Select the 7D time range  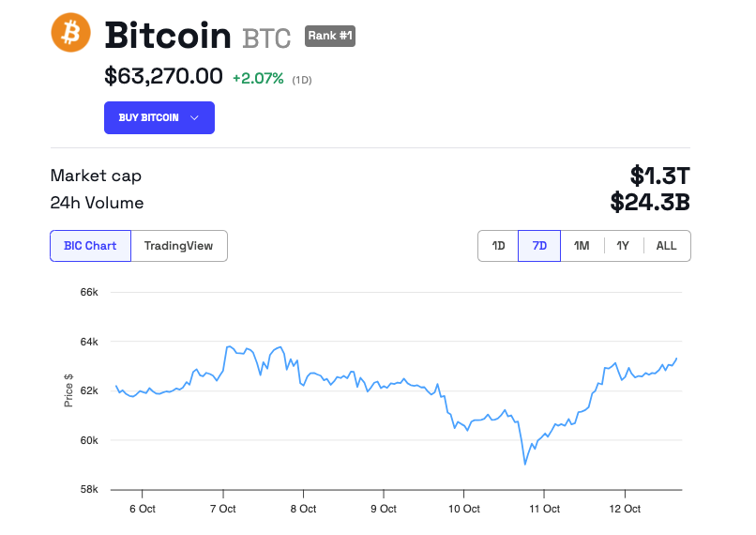coord(539,246)
